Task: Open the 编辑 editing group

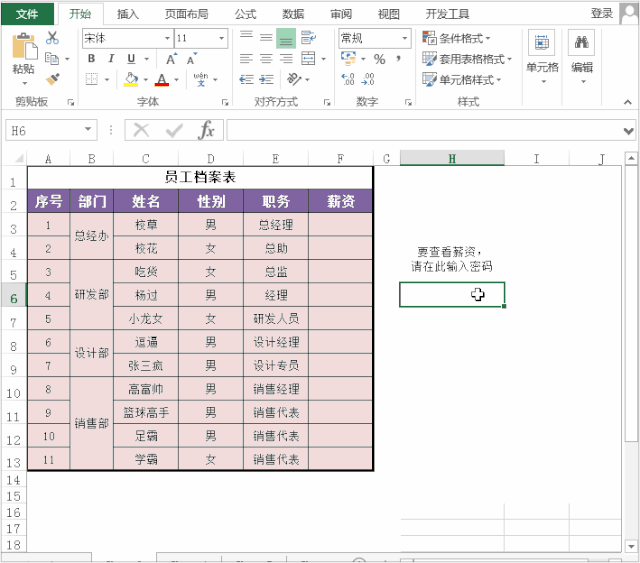Action: coord(582,56)
